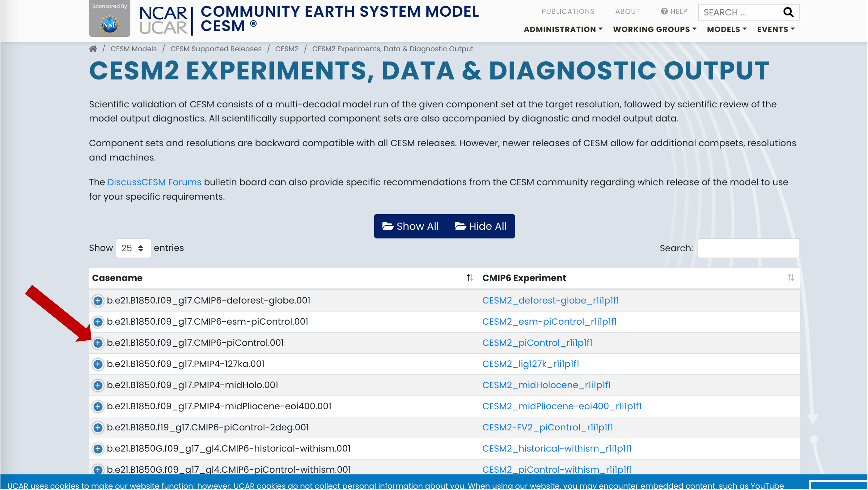The image size is (868, 490).
Task: Select text b.e21.B1850.f19_g17.CMIP6-piControl-2deg.001
Action: coord(208,428)
